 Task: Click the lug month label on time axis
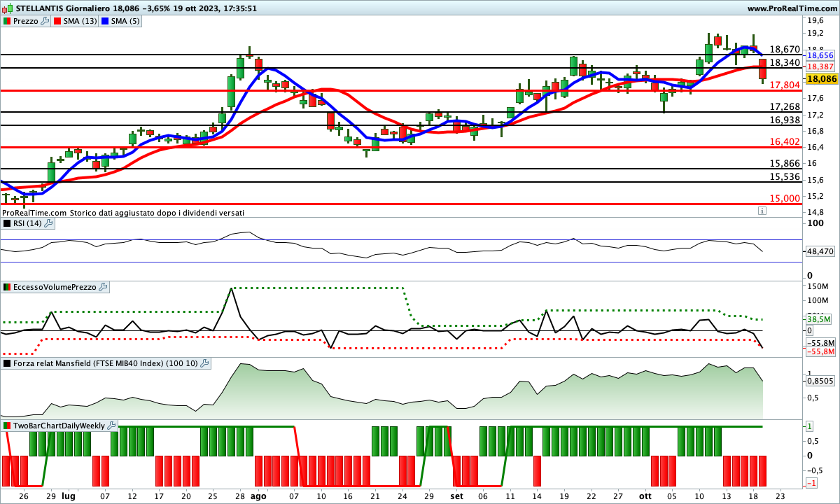(x=69, y=496)
